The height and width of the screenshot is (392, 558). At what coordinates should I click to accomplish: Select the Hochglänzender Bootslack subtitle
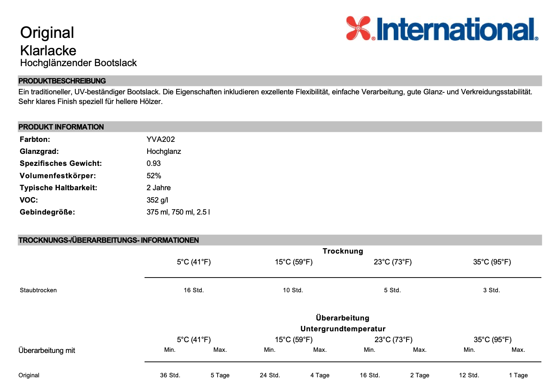(x=78, y=63)
